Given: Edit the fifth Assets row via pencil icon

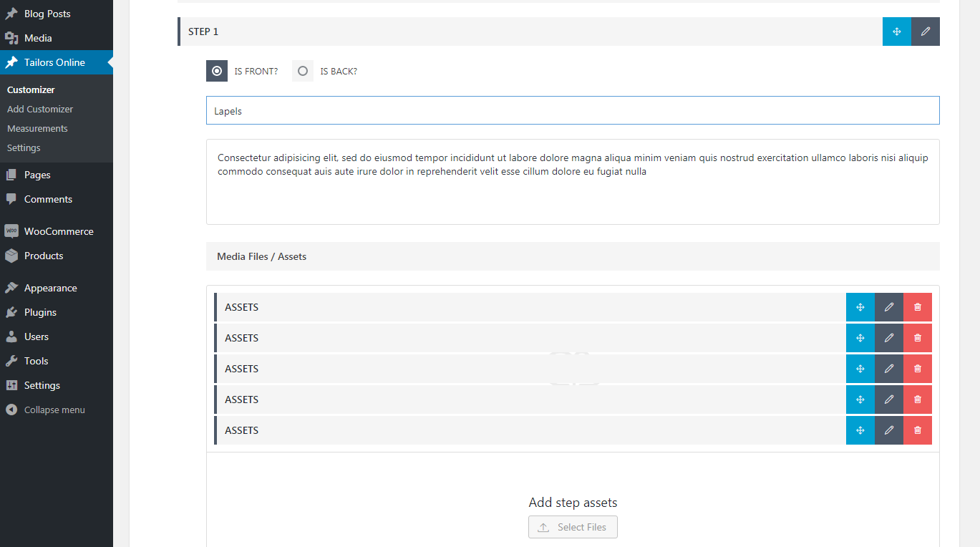Looking at the screenshot, I should coord(889,430).
